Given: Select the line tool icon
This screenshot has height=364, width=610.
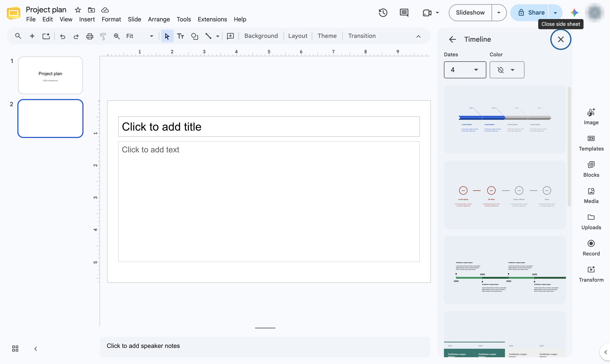Looking at the screenshot, I should 208,36.
